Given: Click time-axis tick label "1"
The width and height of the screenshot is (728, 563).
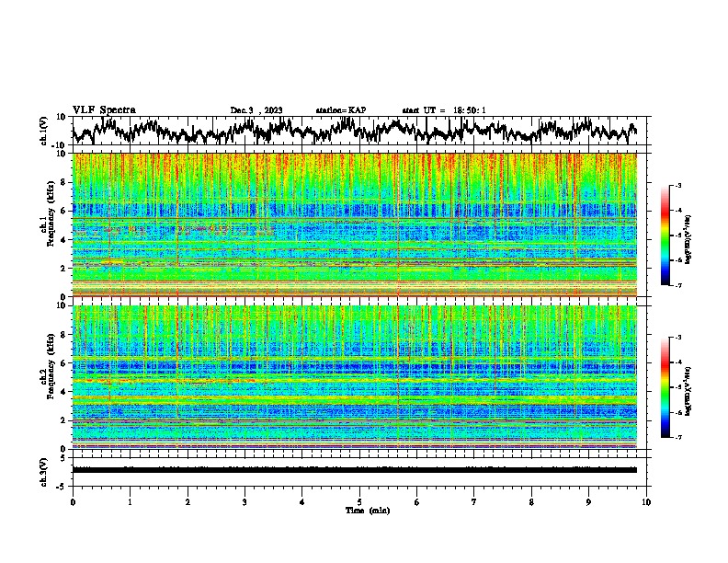Looking at the screenshot, I should (x=130, y=502).
